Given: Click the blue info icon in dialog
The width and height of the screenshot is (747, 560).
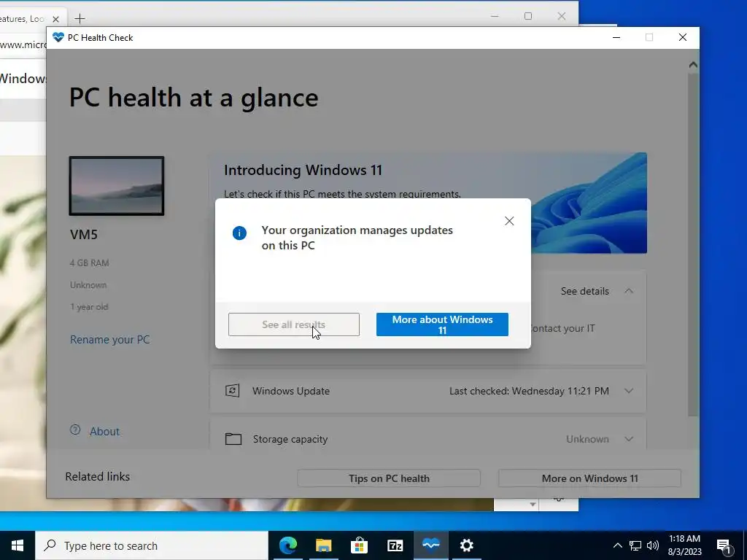Looking at the screenshot, I should click(239, 233).
